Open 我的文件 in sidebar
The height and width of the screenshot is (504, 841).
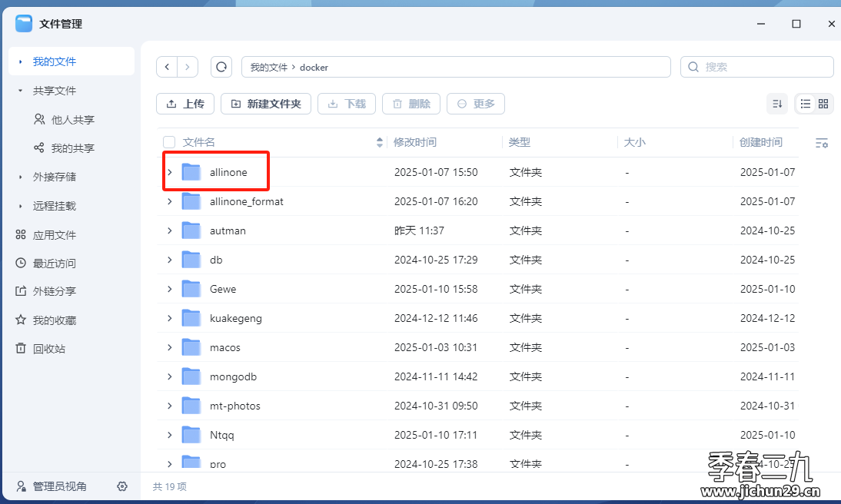[x=71, y=61]
